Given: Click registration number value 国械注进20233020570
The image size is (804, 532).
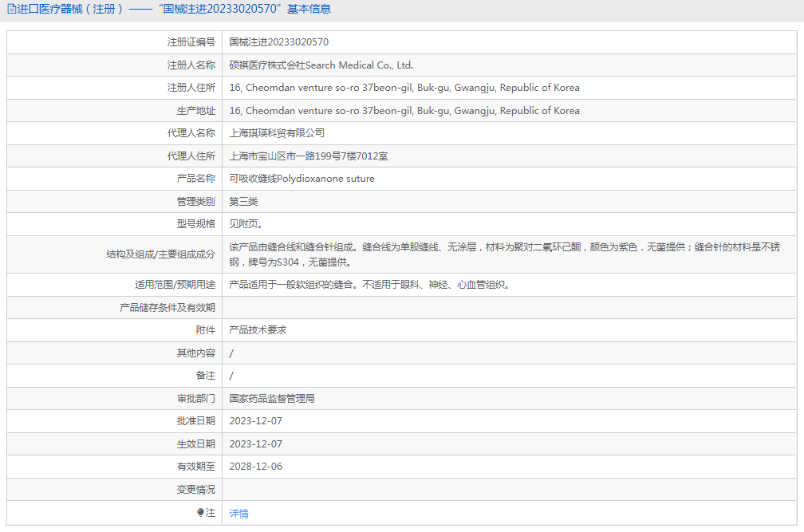Looking at the screenshot, I should (x=279, y=42).
